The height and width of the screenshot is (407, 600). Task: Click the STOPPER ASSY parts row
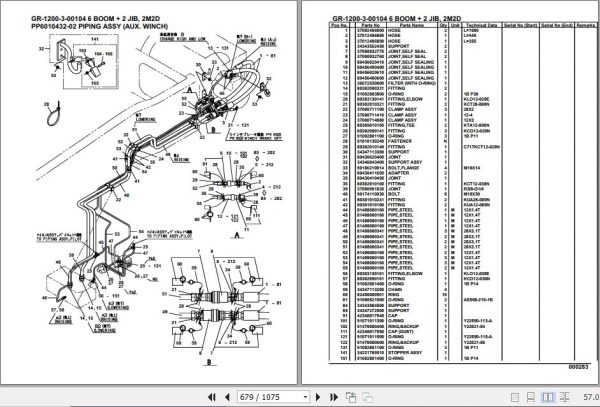tap(463, 353)
